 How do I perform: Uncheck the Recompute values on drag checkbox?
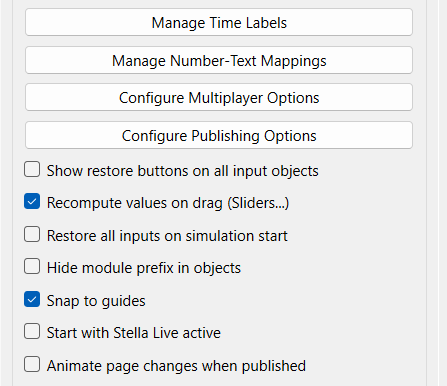(32, 202)
